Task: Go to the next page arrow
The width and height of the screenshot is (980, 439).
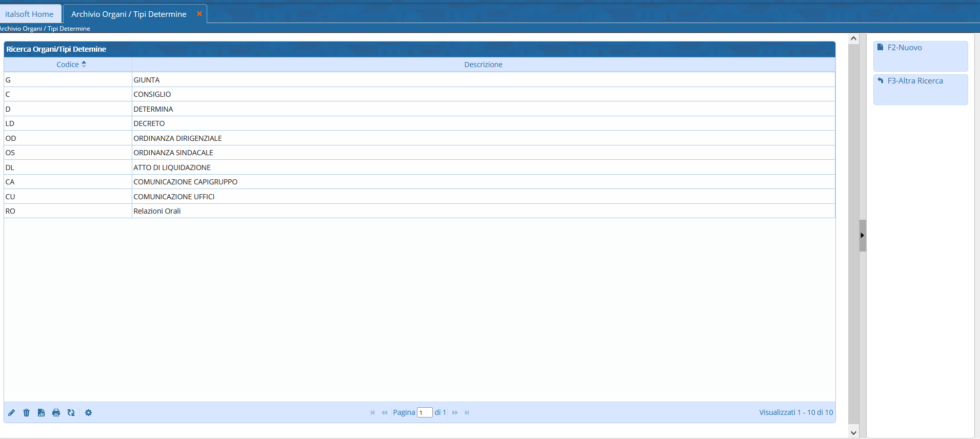Action: [455, 413]
